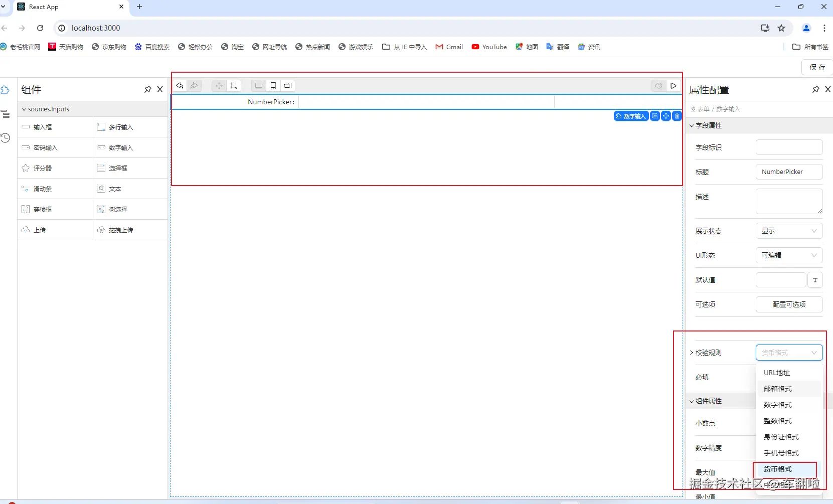
Task: Select the 滑动条 slider component
Action: click(x=43, y=189)
